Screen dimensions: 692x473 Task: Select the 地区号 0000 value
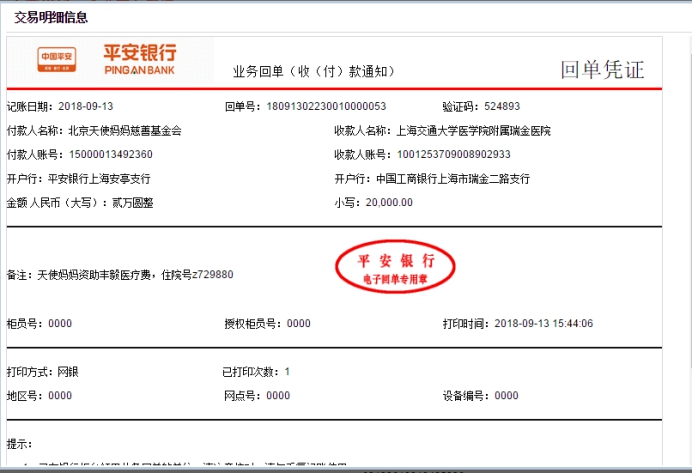pos(60,395)
